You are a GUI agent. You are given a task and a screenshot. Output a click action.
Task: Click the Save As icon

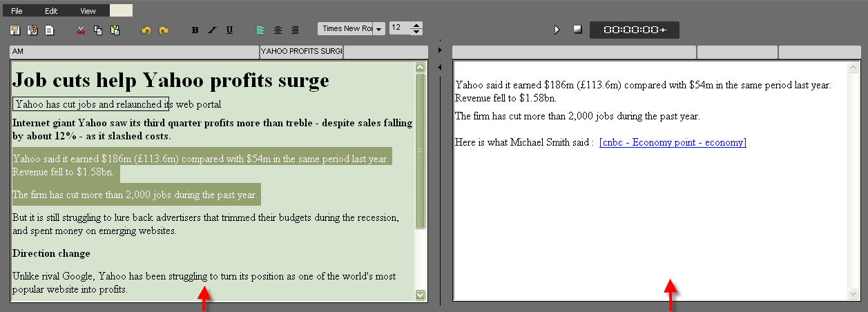coord(32,30)
